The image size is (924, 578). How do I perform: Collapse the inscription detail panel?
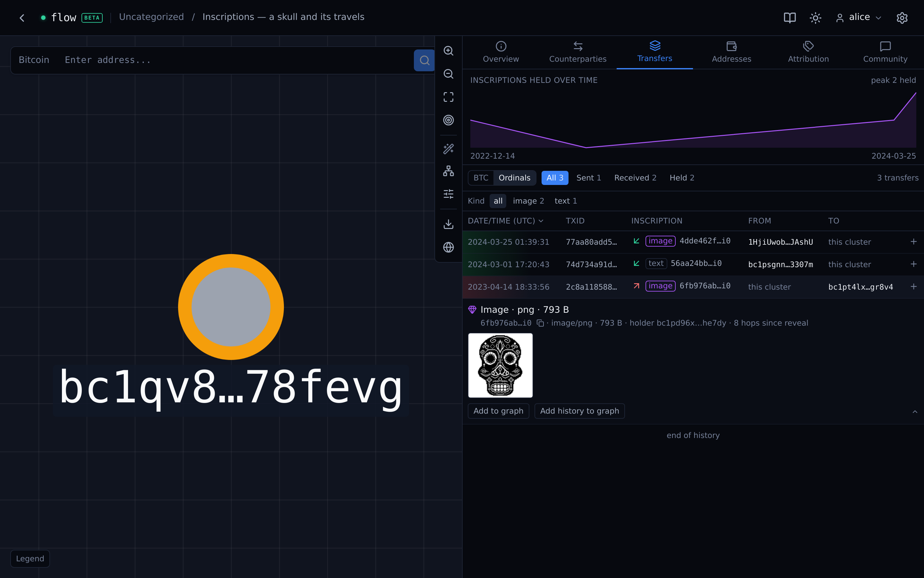[x=915, y=412]
